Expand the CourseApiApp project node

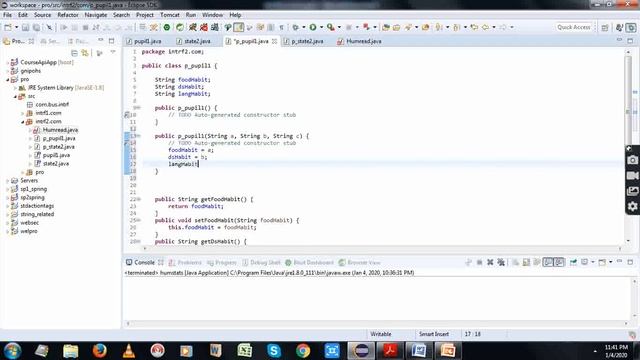click(7, 62)
